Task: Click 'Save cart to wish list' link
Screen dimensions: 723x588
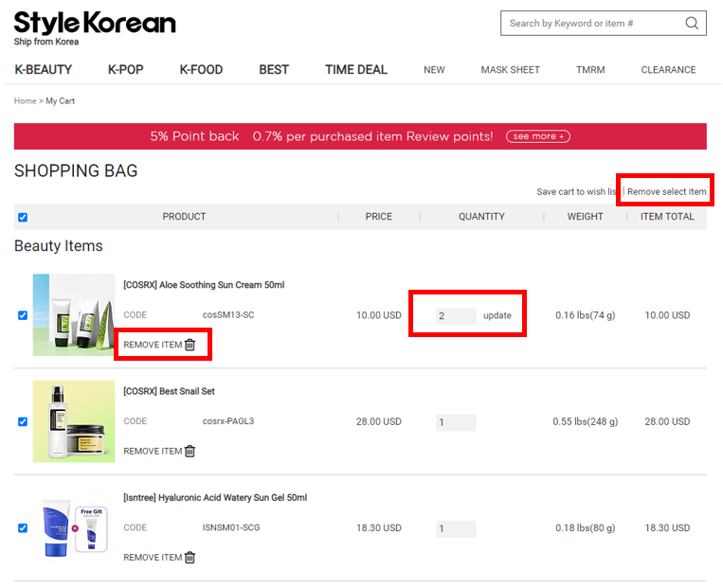Action: pos(576,192)
